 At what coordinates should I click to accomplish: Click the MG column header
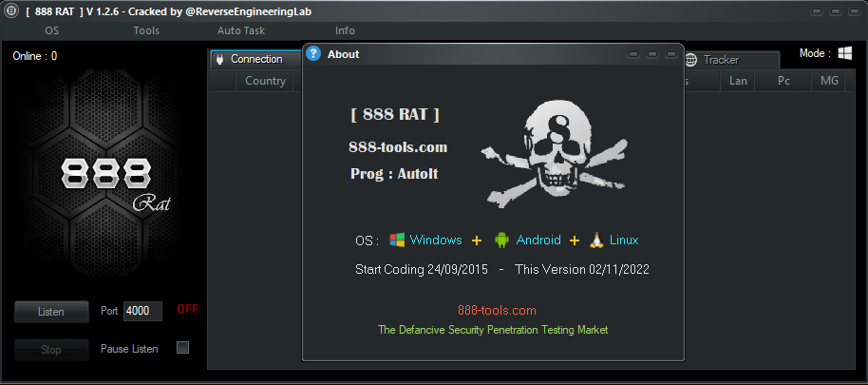829,81
